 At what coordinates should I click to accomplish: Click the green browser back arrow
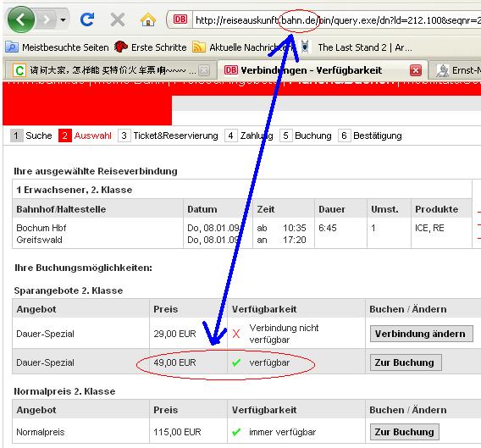[x=21, y=19]
